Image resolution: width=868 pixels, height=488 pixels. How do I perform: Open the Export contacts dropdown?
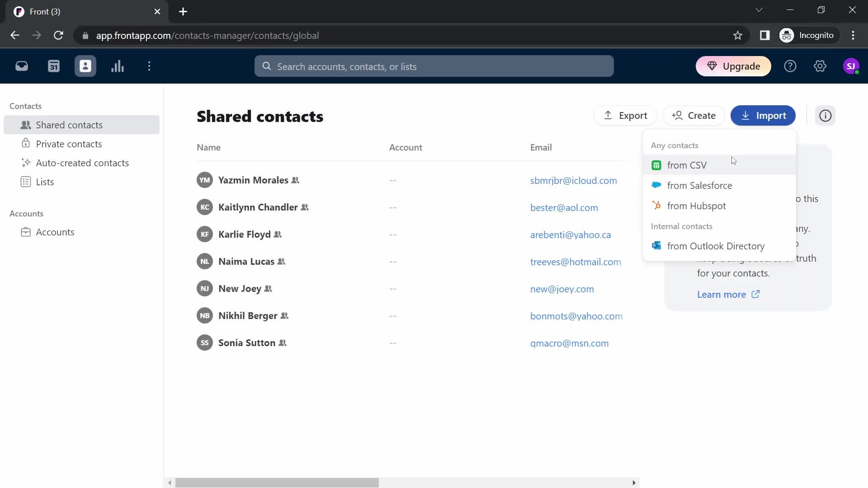(x=626, y=115)
